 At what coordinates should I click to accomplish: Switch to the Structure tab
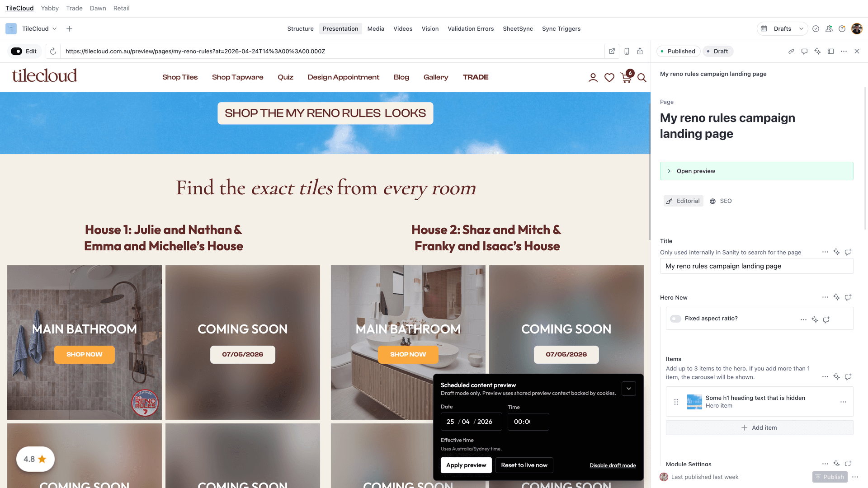[x=300, y=28]
